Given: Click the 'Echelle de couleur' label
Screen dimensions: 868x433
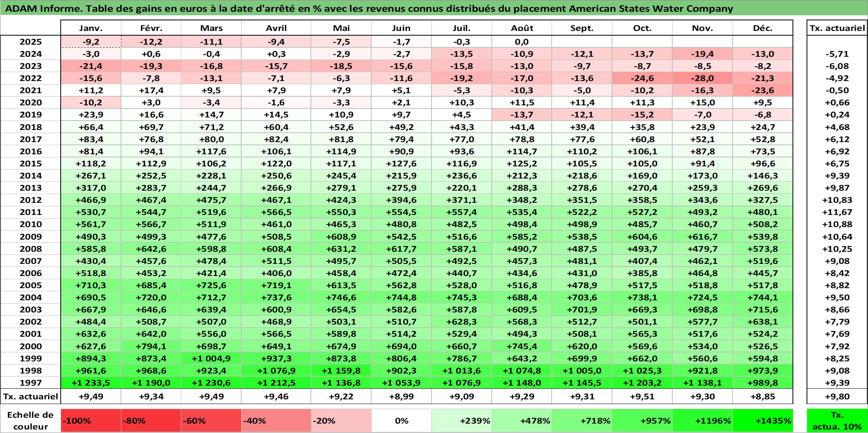Looking at the screenshot, I should tap(31, 421).
